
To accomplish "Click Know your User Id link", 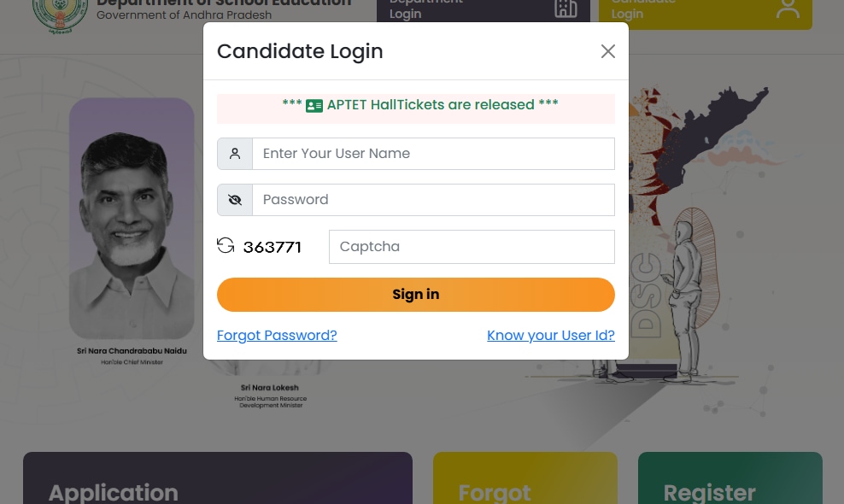I will pyautogui.click(x=550, y=335).
